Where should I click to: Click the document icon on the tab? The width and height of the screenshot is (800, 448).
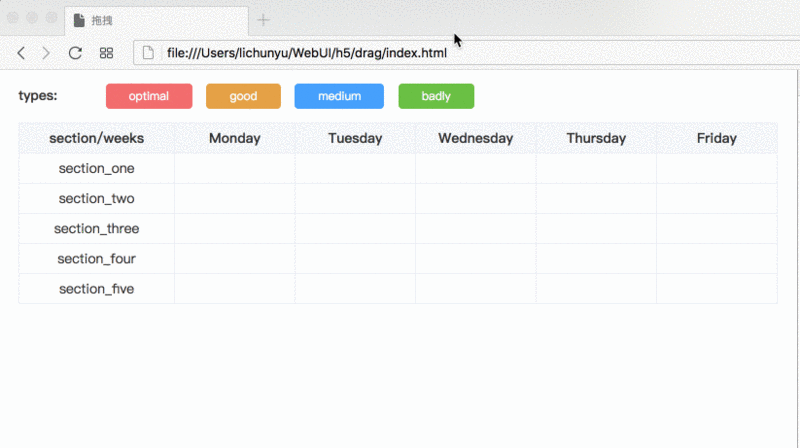(x=80, y=19)
